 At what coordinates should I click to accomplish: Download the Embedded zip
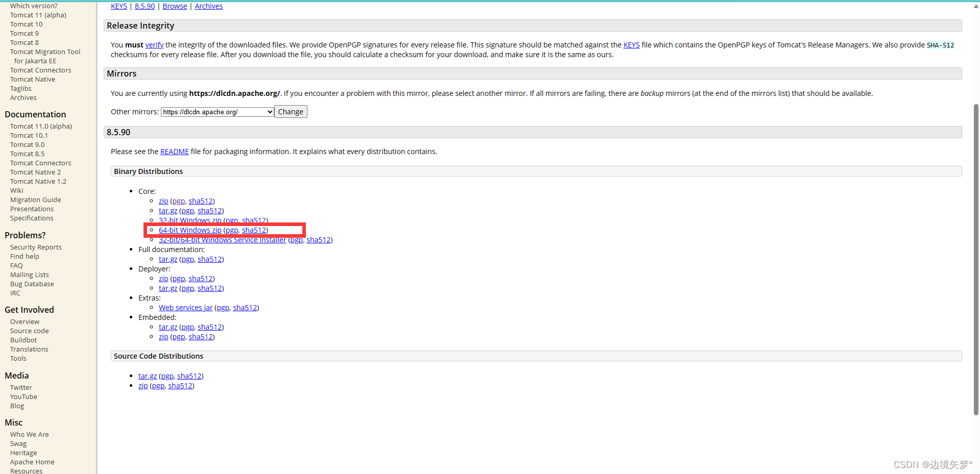click(x=163, y=337)
